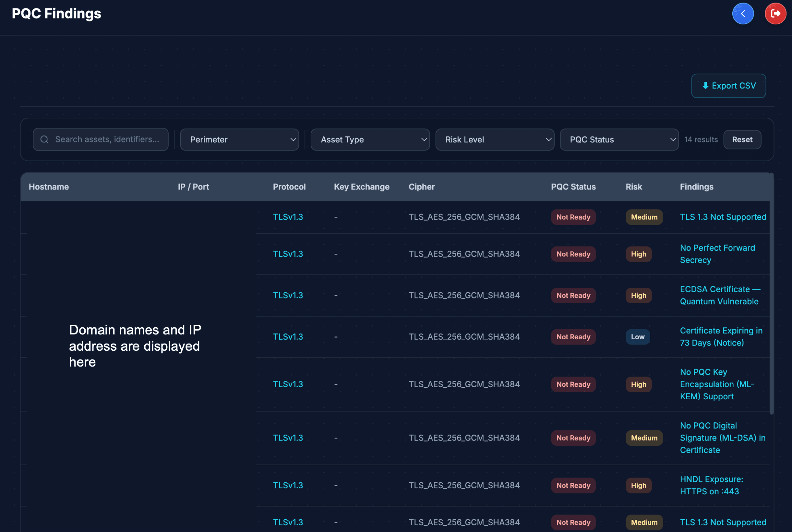The image size is (792, 532).
Task: Open the No Perfect Forward Secrecy finding
Action: (717, 254)
